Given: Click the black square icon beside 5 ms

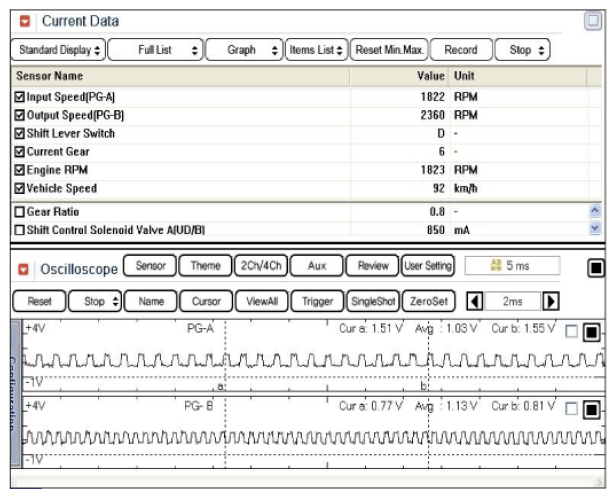Looking at the screenshot, I should [x=592, y=267].
